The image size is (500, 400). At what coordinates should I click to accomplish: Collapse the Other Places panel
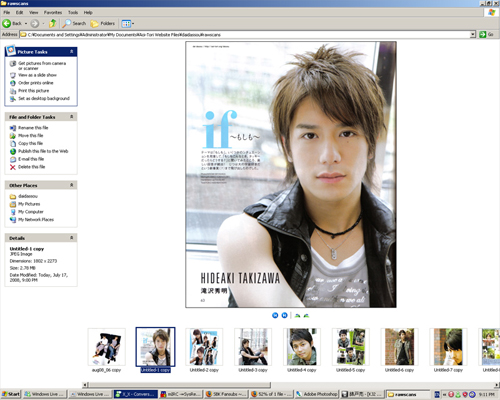(71, 185)
